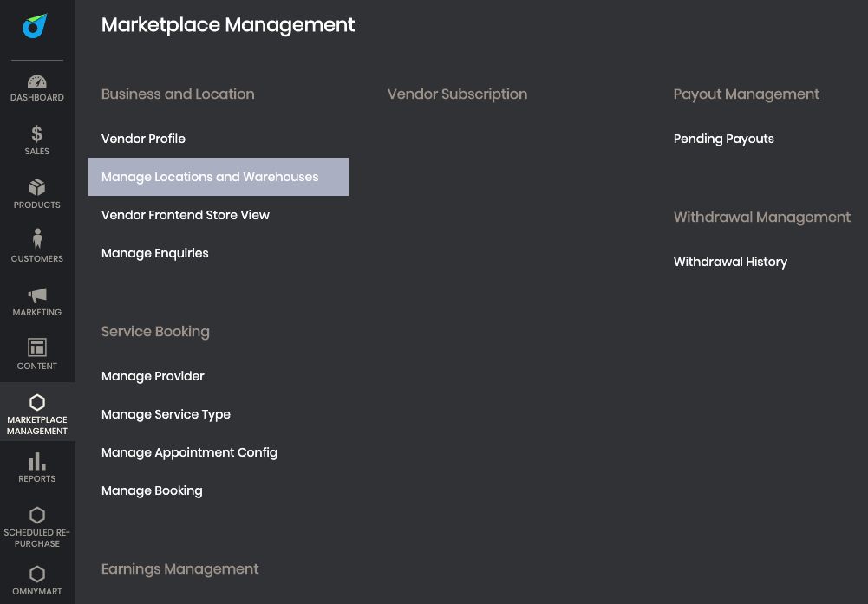Click the Omnymart hexagon icon
The width and height of the screenshot is (868, 604).
coord(37,575)
